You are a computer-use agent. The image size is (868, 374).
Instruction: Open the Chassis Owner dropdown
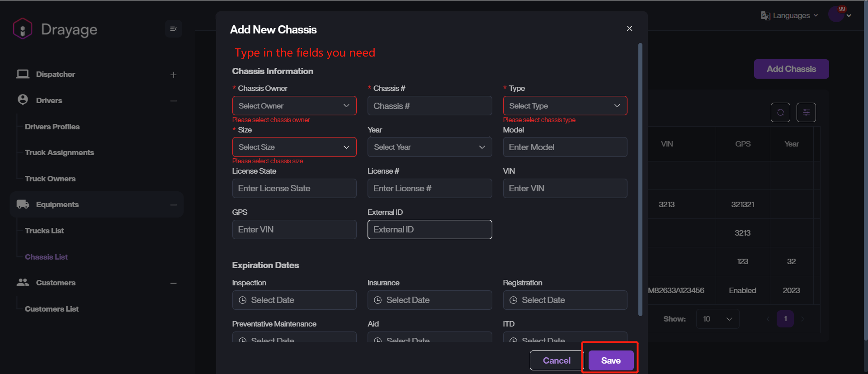coord(294,106)
